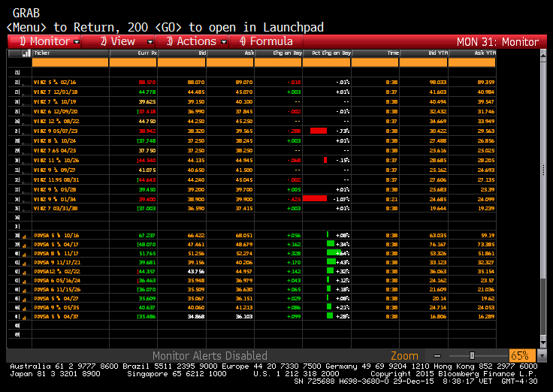Screen dimensions: 553x392
Task: Click chart icon beside PDVSA 8 11/17 row
Action: (24, 254)
